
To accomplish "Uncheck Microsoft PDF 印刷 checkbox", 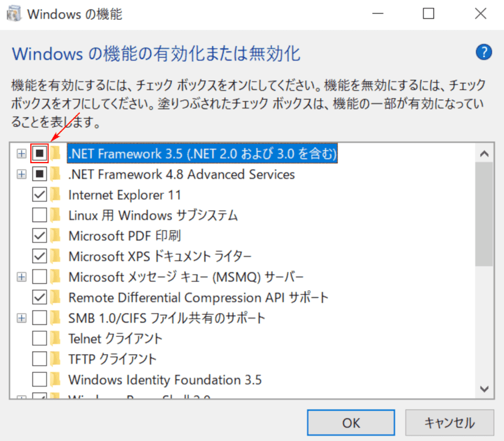I will [40, 235].
